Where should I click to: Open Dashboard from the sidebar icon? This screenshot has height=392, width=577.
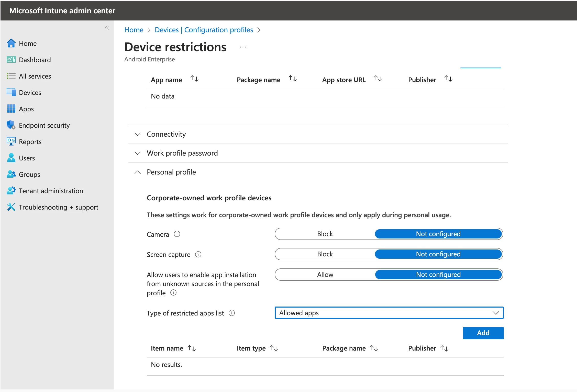[11, 60]
